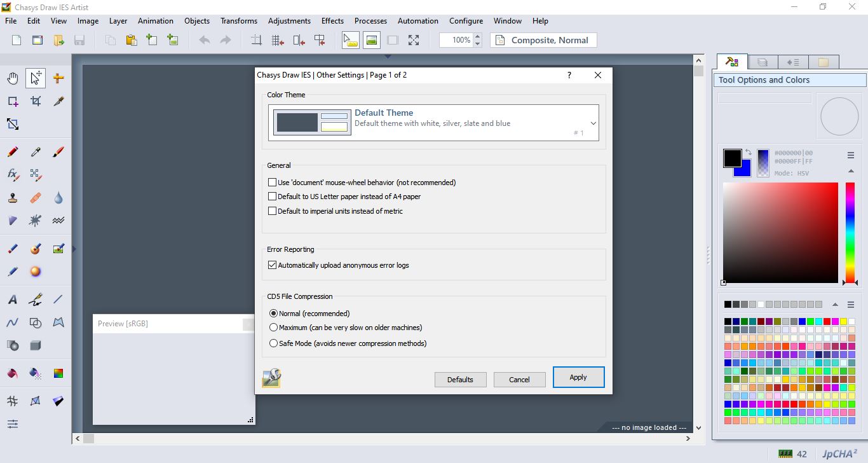Screen dimensions: 868x463
Task: Switch to the layers panel tab
Action: pyautogui.click(x=763, y=62)
